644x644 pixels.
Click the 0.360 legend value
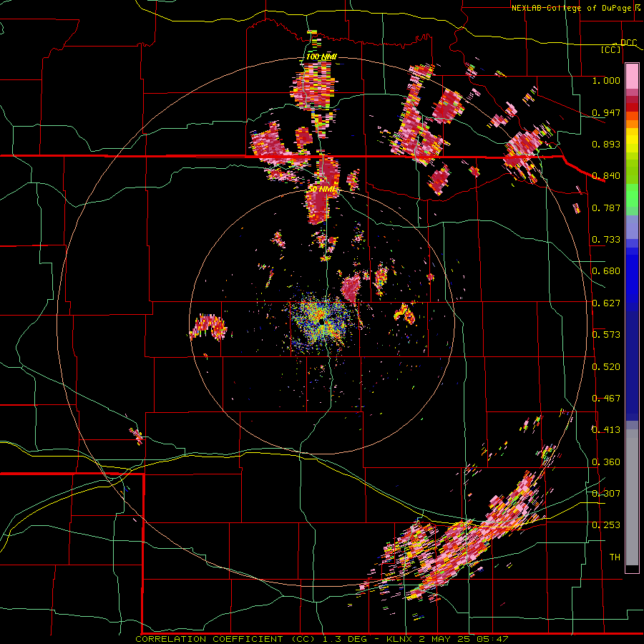pos(606,462)
